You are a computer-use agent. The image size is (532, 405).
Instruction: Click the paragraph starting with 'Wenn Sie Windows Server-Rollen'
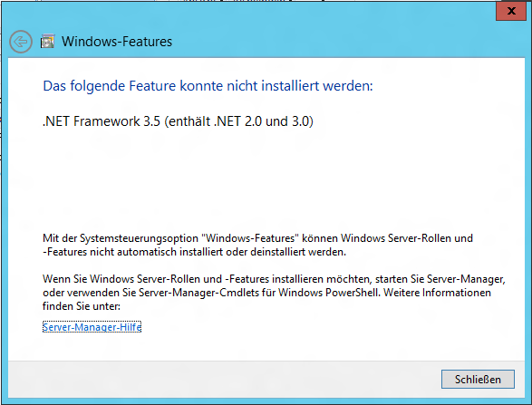point(274,293)
